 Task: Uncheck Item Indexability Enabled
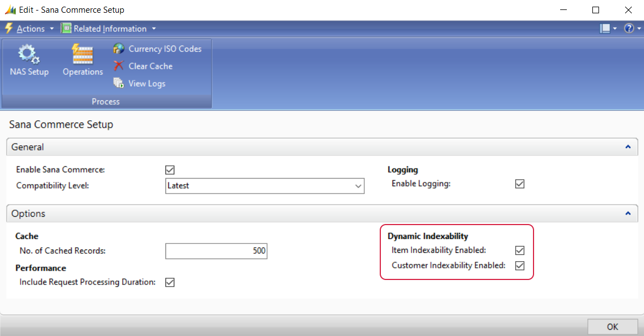[x=520, y=250]
